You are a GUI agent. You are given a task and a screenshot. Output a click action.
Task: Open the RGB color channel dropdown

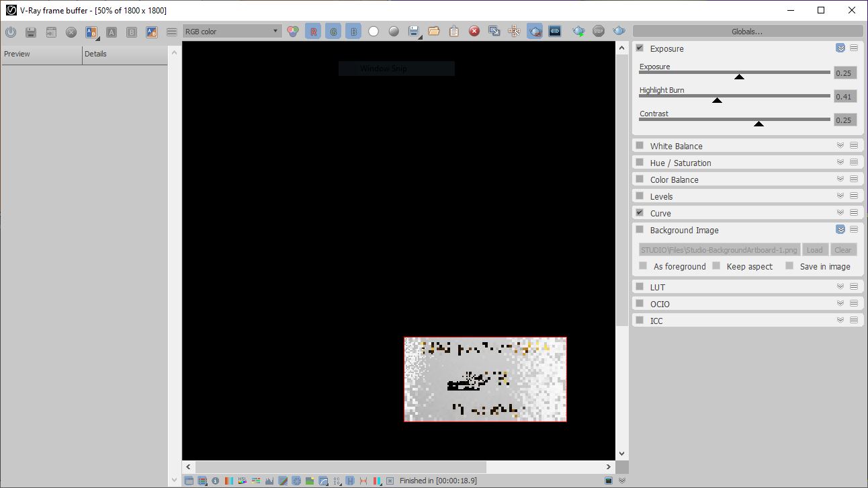(232, 32)
